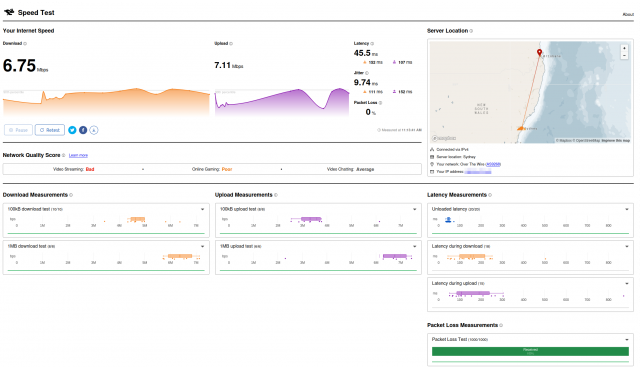Open the Learn more link
Viewport: 640px width, 367px height.
pyautogui.click(x=78, y=156)
